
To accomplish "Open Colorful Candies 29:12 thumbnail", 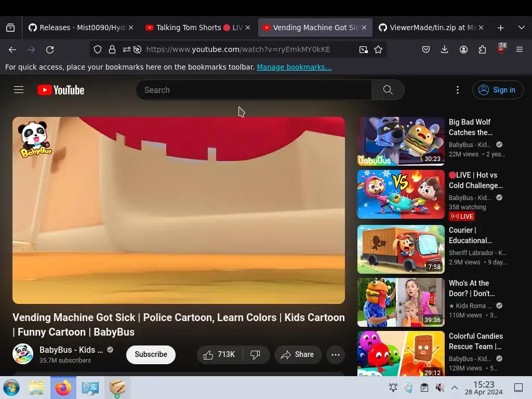I will 401,353.
